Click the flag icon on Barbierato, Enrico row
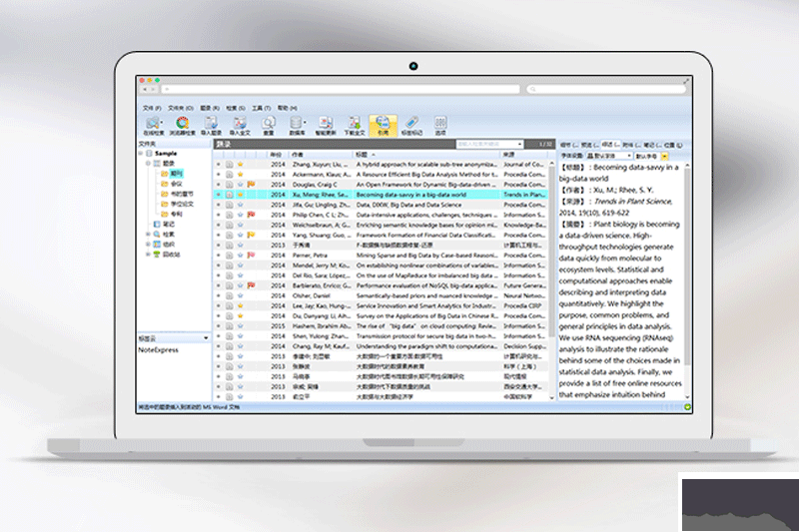799x532 pixels. [252, 285]
